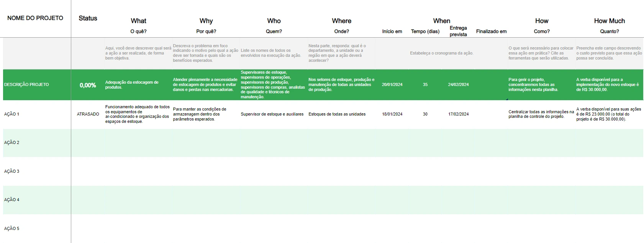Click the 18/01/2024 start date for AÇÃO 1
Image resolution: width=644 pixels, height=243 pixels.
coord(392,114)
